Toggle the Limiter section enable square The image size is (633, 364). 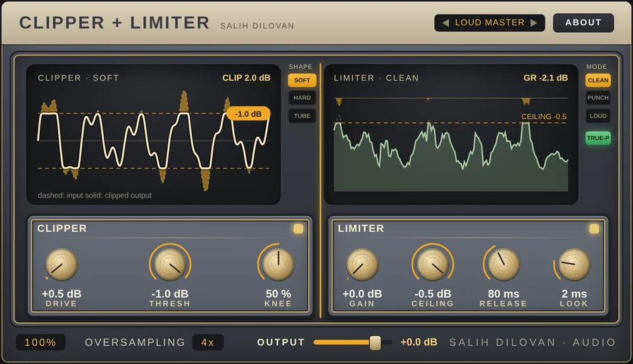594,229
